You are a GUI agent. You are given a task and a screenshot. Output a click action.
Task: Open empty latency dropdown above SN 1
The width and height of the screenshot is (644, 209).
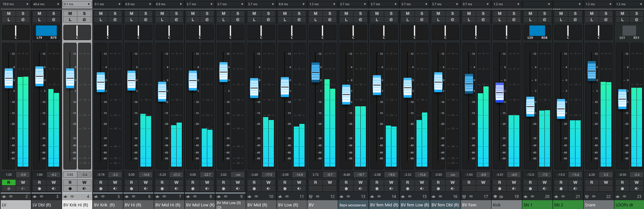click(x=537, y=4)
